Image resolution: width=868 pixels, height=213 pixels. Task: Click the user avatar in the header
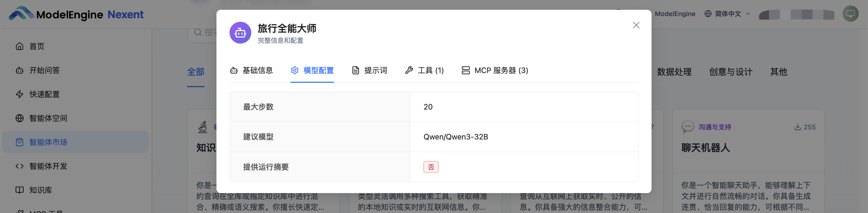pos(851,14)
